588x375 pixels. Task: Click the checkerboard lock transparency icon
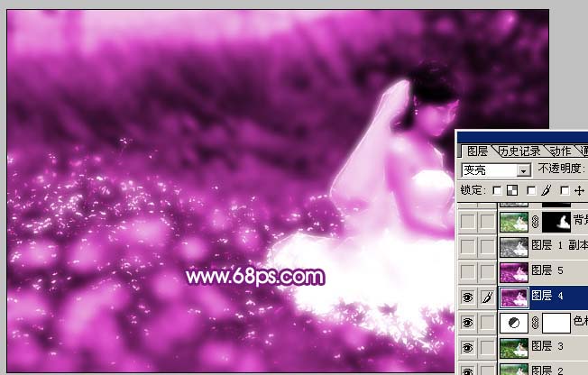tap(512, 190)
